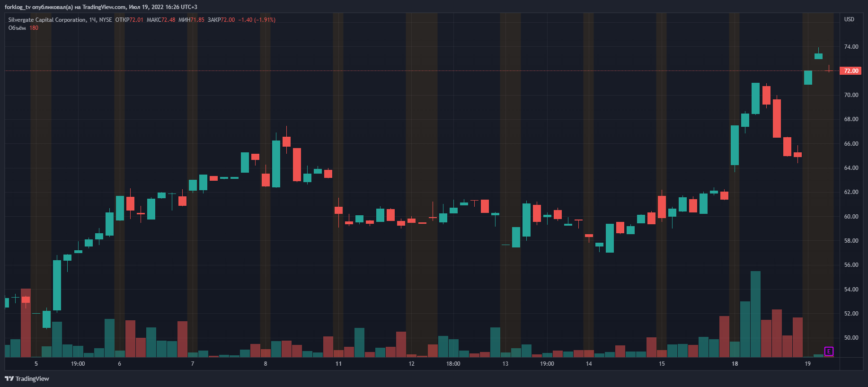Viewport: 868px width, 387px height.
Task: Click the red 72.00 current price label
Action: pos(850,71)
